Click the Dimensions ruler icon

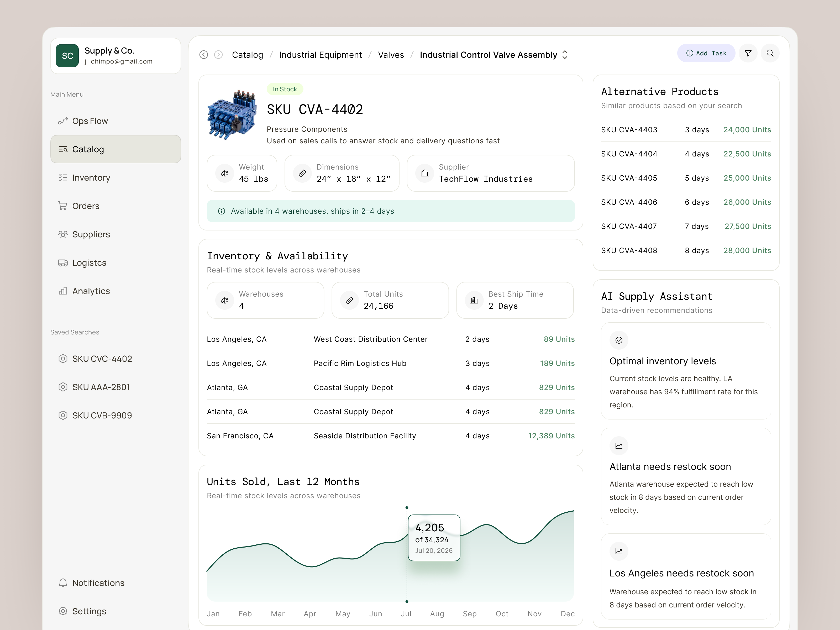pyautogui.click(x=302, y=173)
